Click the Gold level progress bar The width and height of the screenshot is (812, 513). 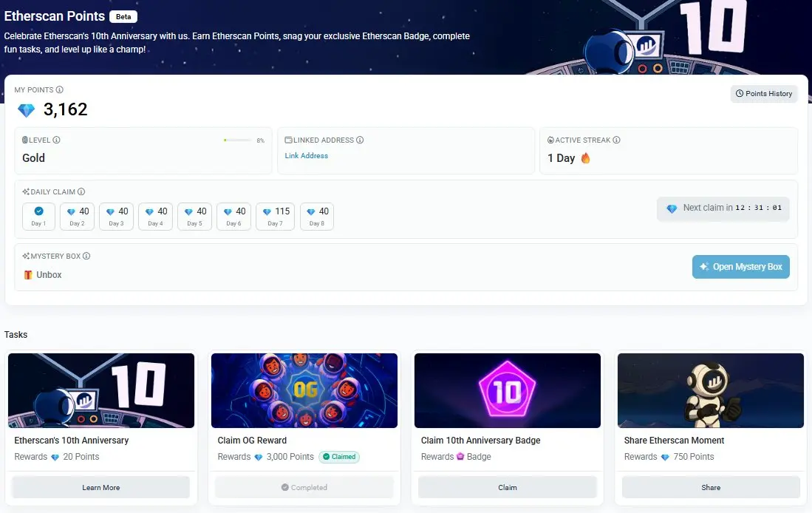point(238,140)
